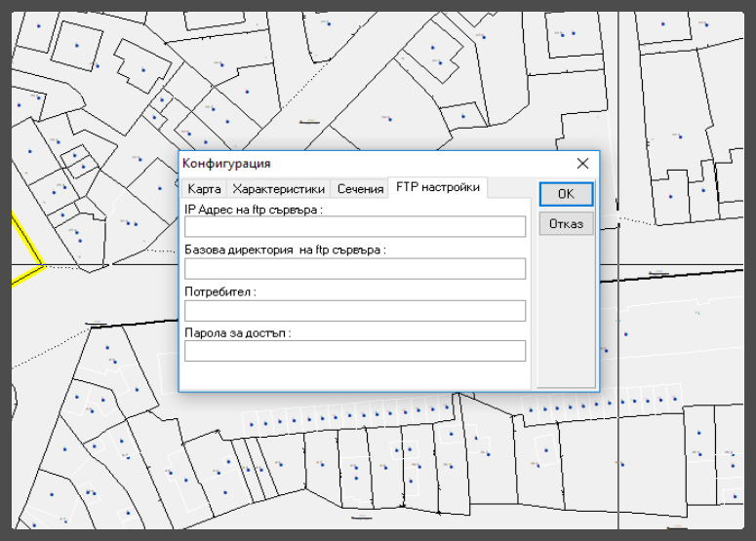756x541 pixels.
Task: Switch to the Карта tab
Action: [203, 189]
